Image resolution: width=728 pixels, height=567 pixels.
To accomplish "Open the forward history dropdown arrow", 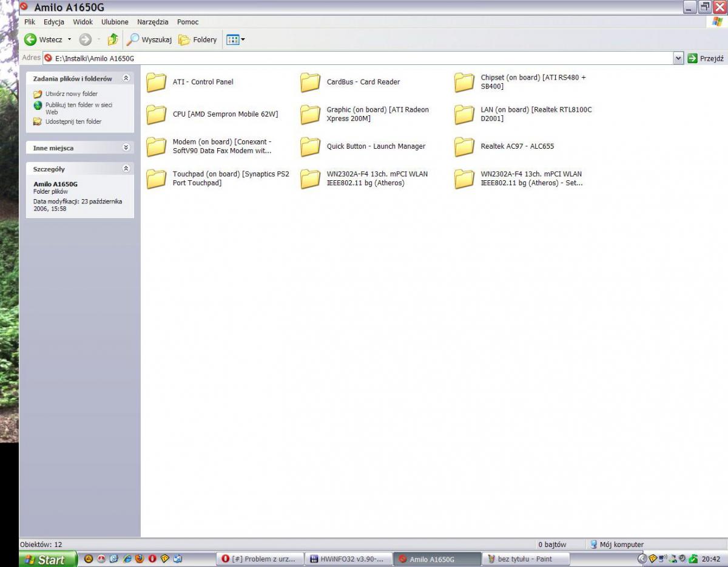I will (98, 39).
